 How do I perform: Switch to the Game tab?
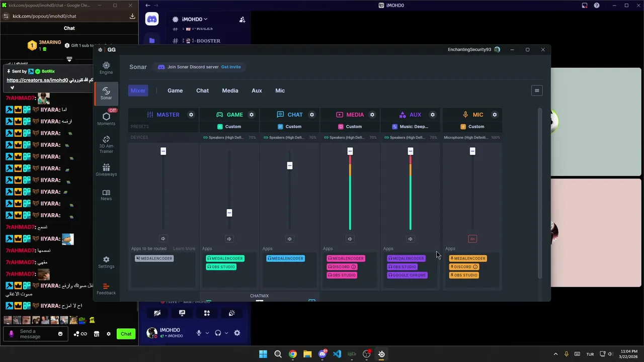(x=175, y=90)
